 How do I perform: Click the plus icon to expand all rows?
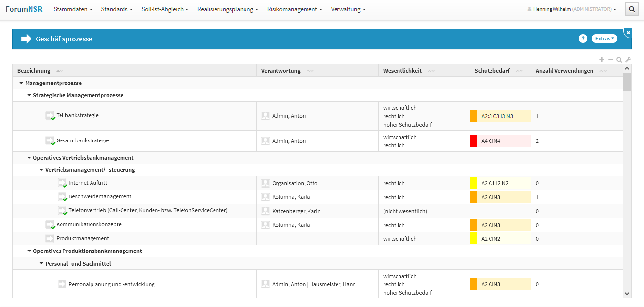(x=602, y=59)
